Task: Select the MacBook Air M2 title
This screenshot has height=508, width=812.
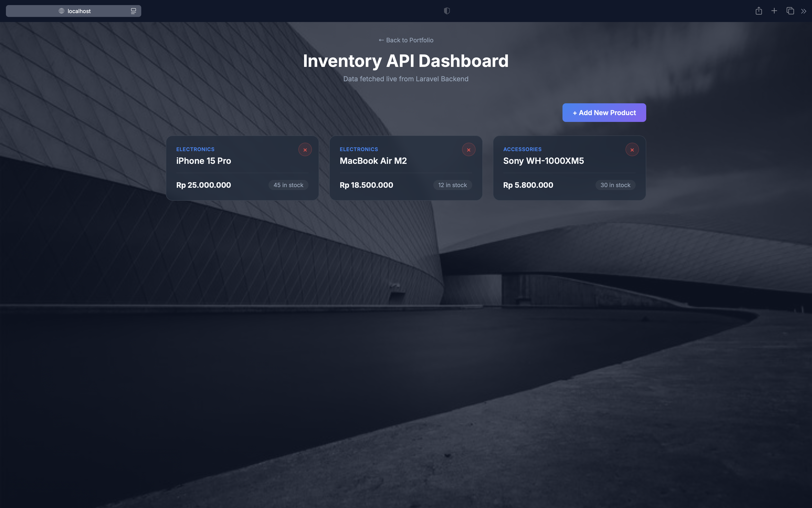Action: click(x=373, y=161)
